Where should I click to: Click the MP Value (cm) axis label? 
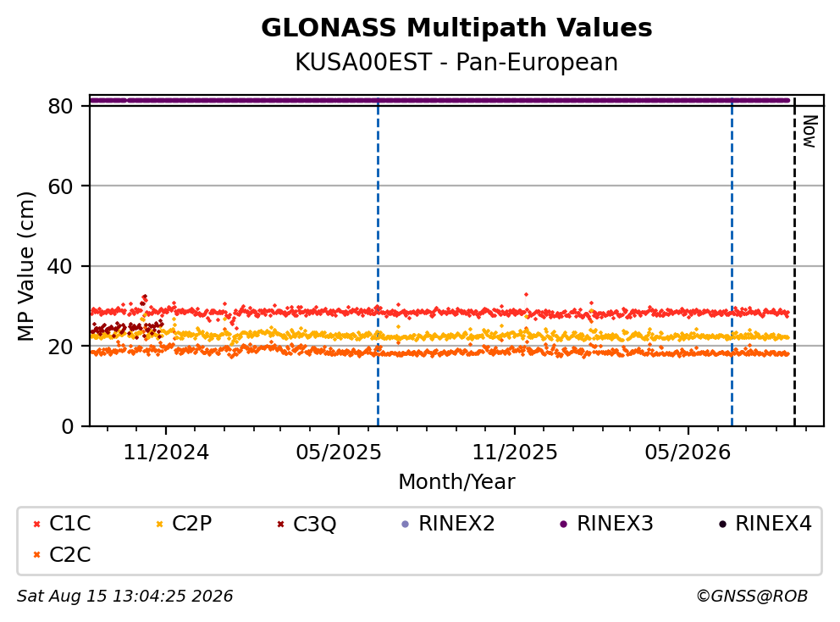tap(25, 266)
